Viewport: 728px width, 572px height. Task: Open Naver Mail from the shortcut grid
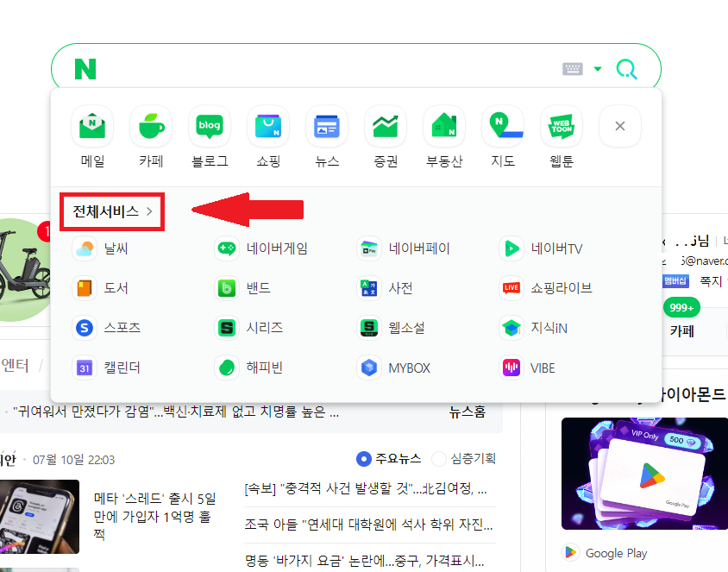click(x=92, y=126)
